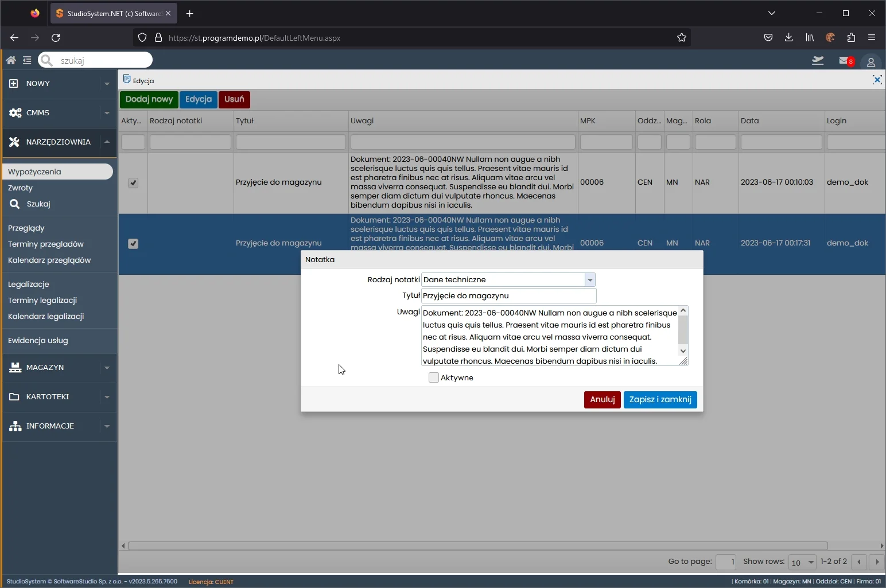Screen dimensions: 886x588
Task: Toggle the sidebar menu collapse icon
Action: click(x=27, y=60)
